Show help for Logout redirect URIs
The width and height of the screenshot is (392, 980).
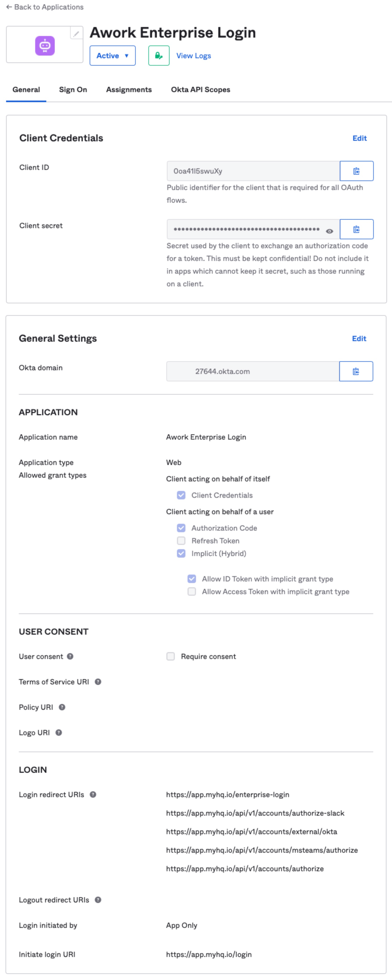(98, 900)
